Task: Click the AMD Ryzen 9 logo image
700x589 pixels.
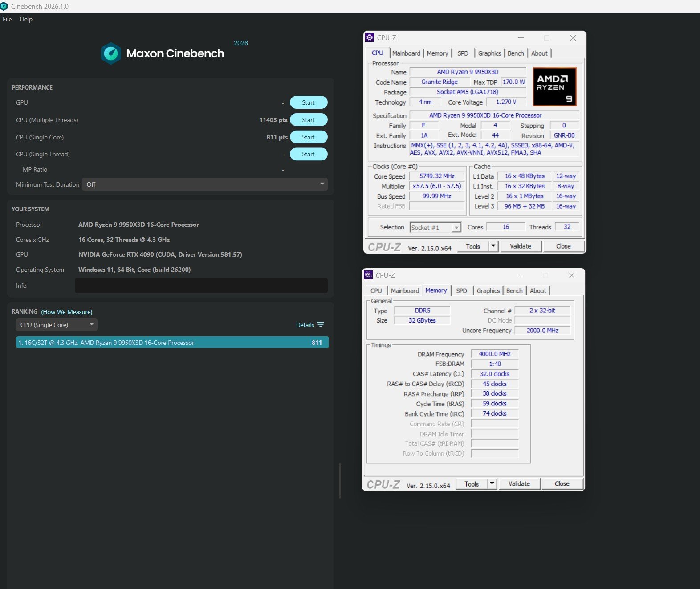Action: point(554,86)
